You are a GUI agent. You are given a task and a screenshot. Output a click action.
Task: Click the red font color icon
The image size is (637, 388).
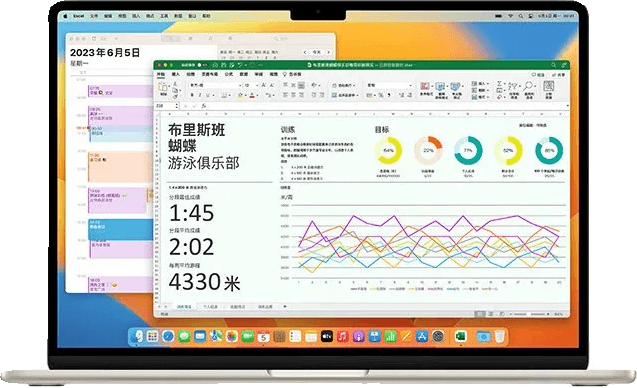pos(252,95)
